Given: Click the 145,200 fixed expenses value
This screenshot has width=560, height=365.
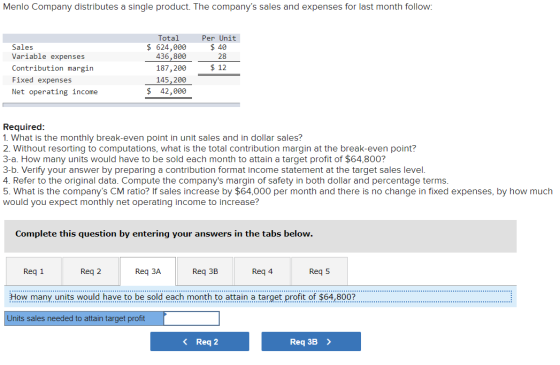Looking at the screenshot, I should click(x=171, y=80).
